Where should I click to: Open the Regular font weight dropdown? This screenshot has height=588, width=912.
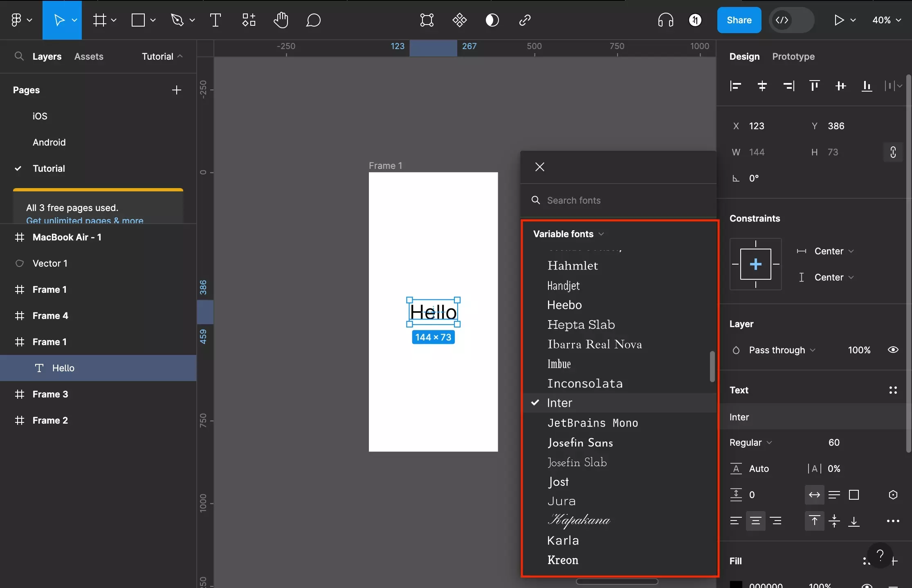(751, 442)
